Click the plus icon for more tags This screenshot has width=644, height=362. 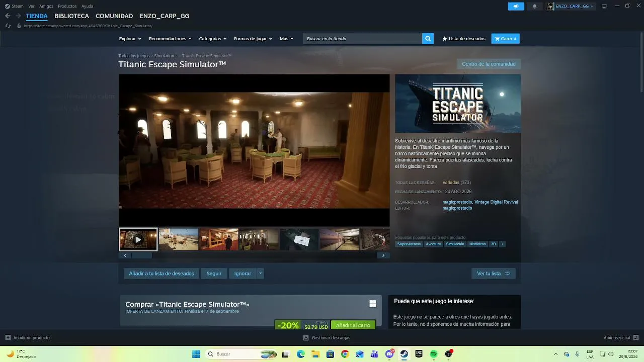[x=502, y=244]
